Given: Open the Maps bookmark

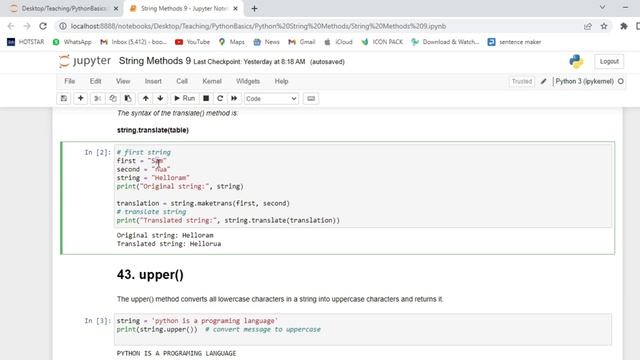Looking at the screenshot, I should click(231, 42).
